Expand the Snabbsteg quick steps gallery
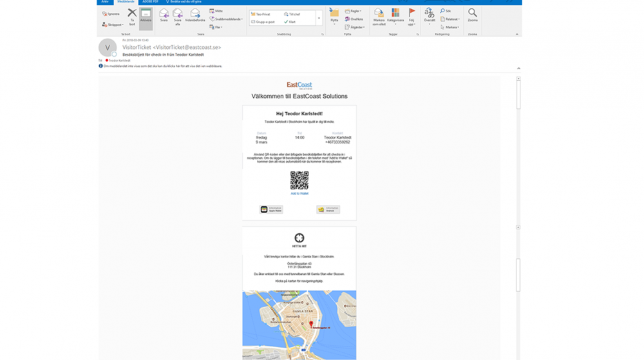 click(x=319, y=19)
